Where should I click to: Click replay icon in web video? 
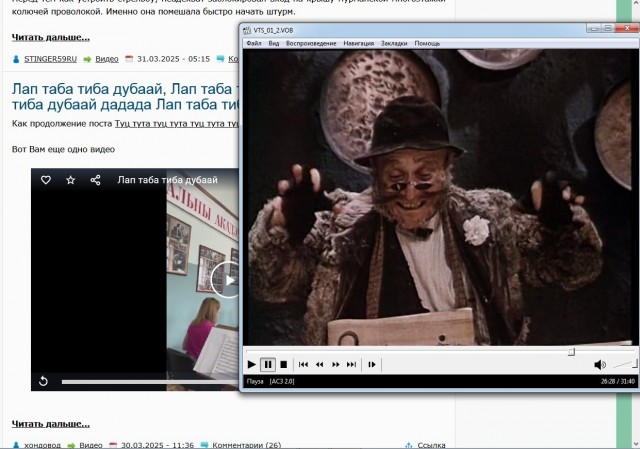43,381
